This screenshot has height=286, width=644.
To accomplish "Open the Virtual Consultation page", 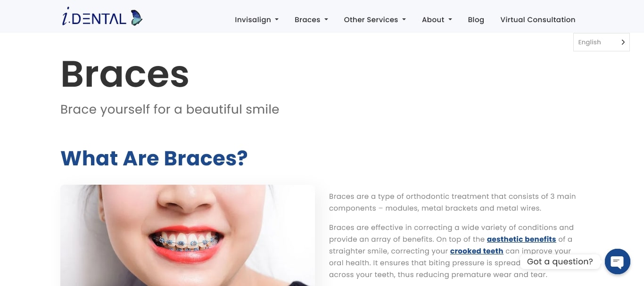I will pos(538,20).
